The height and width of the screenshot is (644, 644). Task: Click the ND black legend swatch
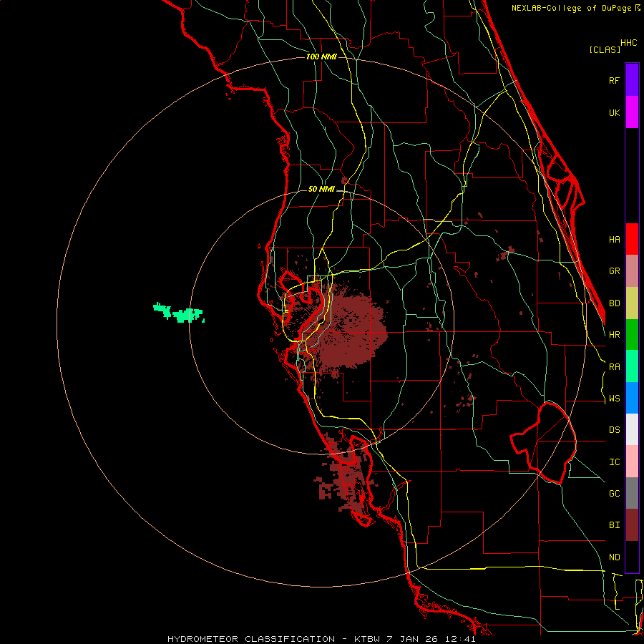click(x=632, y=557)
